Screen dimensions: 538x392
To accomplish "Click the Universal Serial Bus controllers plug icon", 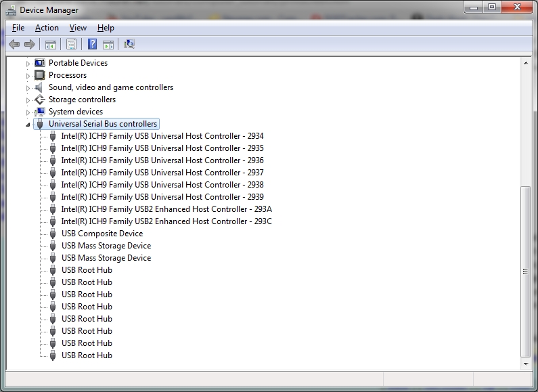I will [40, 124].
